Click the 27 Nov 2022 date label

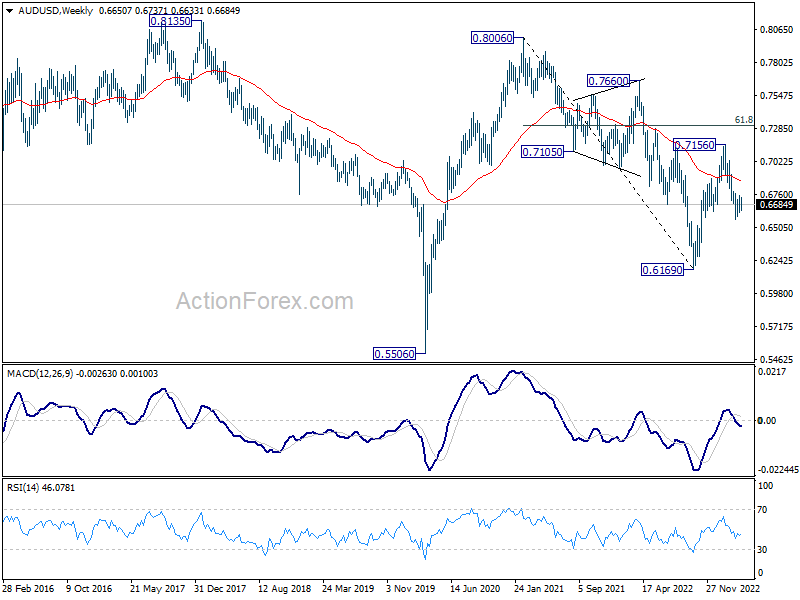pos(733,588)
